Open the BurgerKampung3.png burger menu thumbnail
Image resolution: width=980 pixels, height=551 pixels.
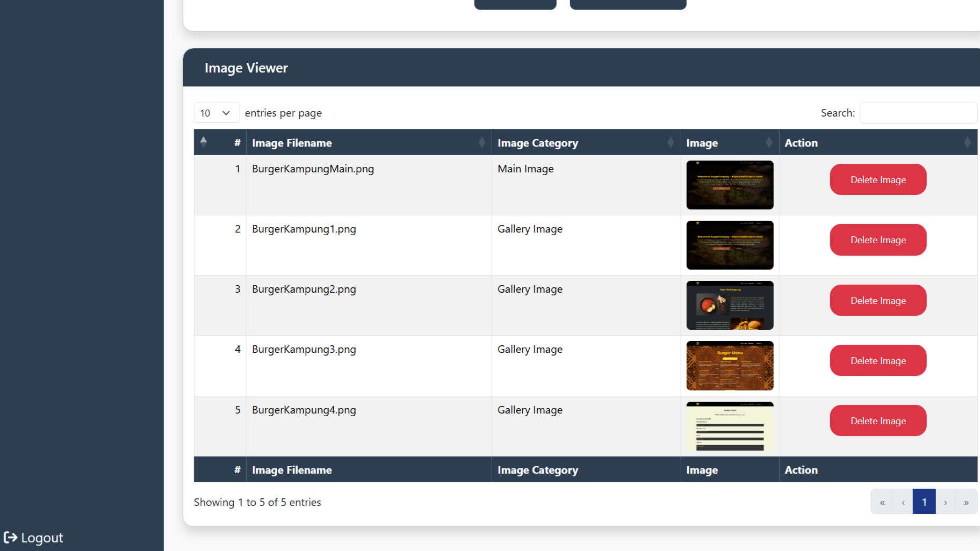coord(730,366)
